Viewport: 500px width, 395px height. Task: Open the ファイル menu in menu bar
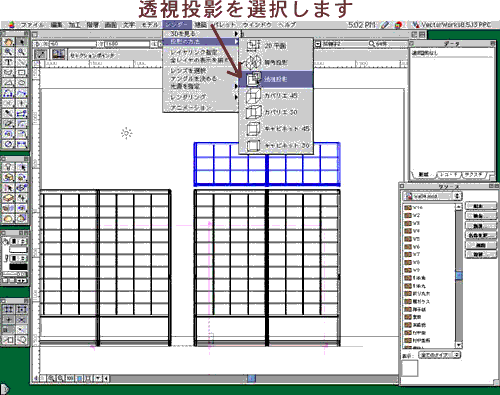click(x=32, y=25)
